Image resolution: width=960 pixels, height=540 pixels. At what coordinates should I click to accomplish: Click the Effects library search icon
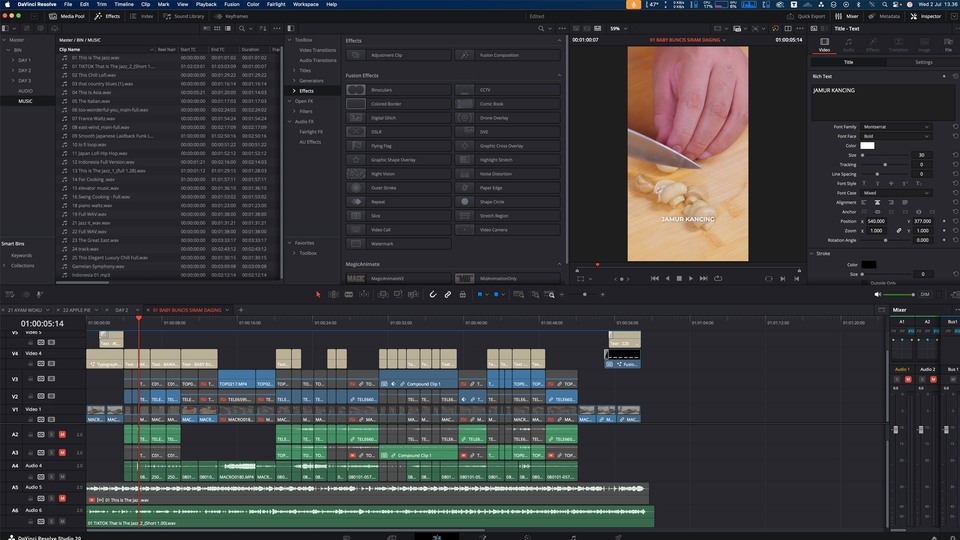(x=541, y=28)
